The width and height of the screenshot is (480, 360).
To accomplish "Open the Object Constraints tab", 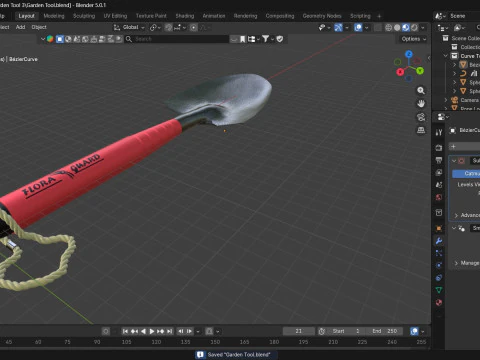I will pyautogui.click(x=439, y=278).
